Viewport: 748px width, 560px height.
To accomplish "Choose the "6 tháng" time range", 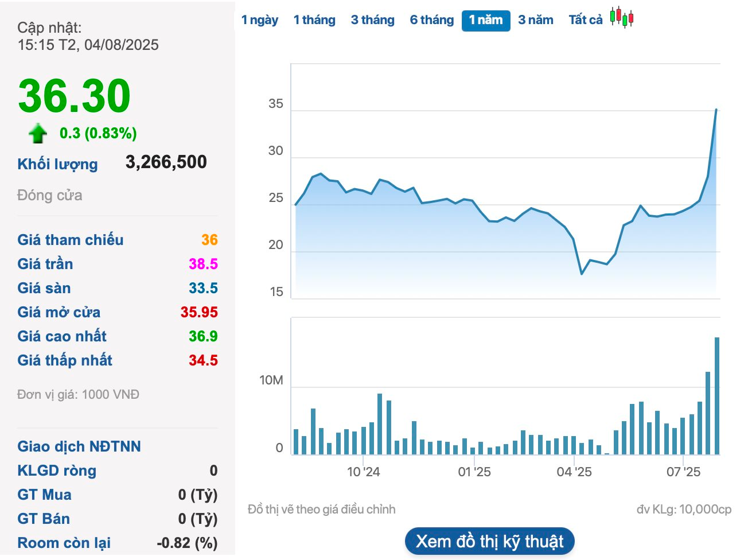I will pos(431,20).
